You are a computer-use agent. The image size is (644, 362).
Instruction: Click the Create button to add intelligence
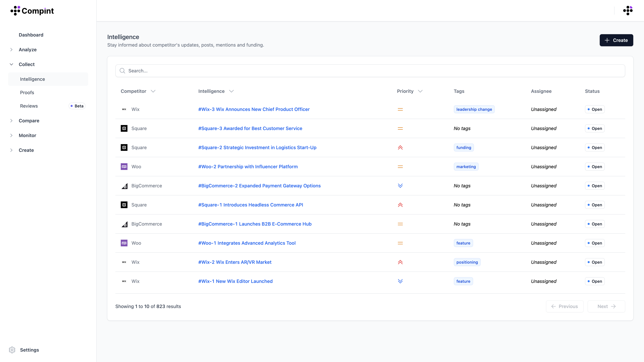click(x=616, y=40)
